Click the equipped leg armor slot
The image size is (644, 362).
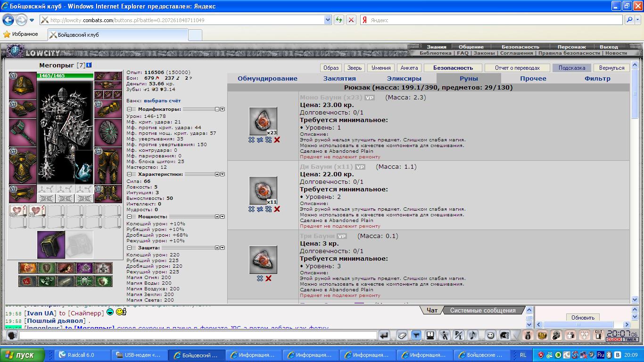108,165
